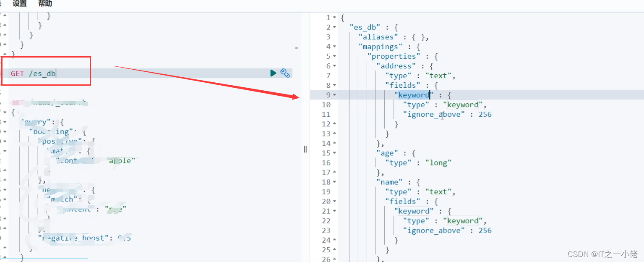
Task: Click fold-end arrow at response line 24
Action: (x=334, y=240)
